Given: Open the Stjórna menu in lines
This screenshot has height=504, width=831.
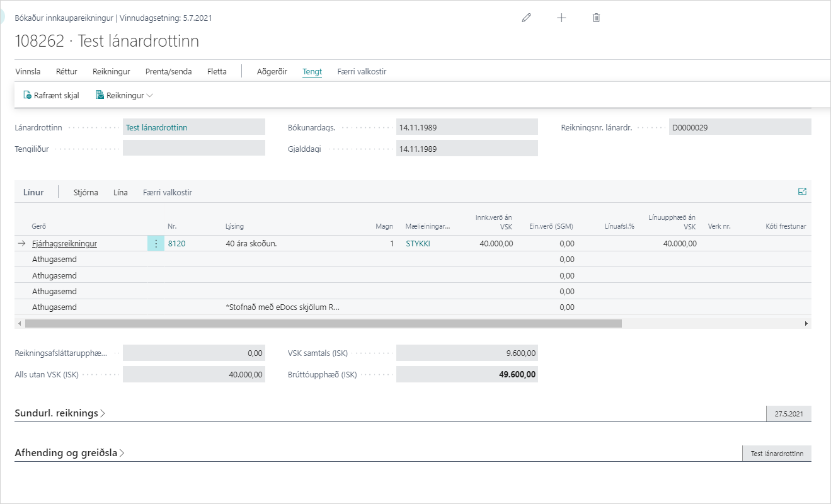Looking at the screenshot, I should point(86,192).
